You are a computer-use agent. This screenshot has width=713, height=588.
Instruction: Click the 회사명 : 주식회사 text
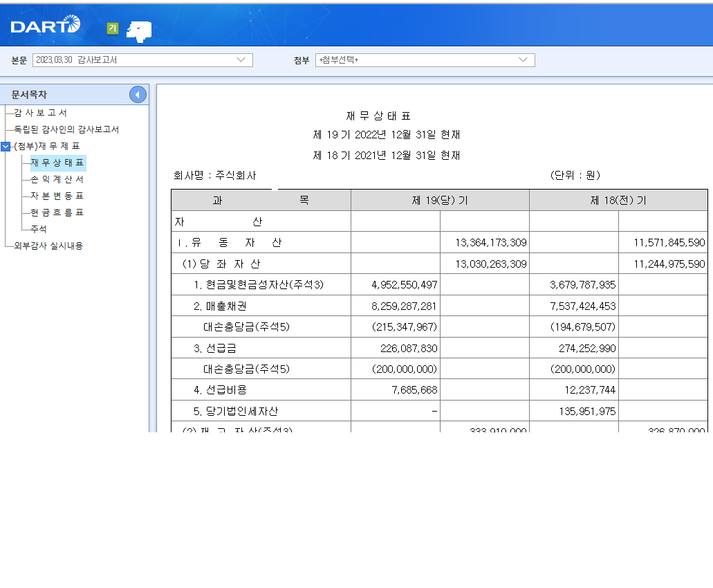[x=215, y=176]
